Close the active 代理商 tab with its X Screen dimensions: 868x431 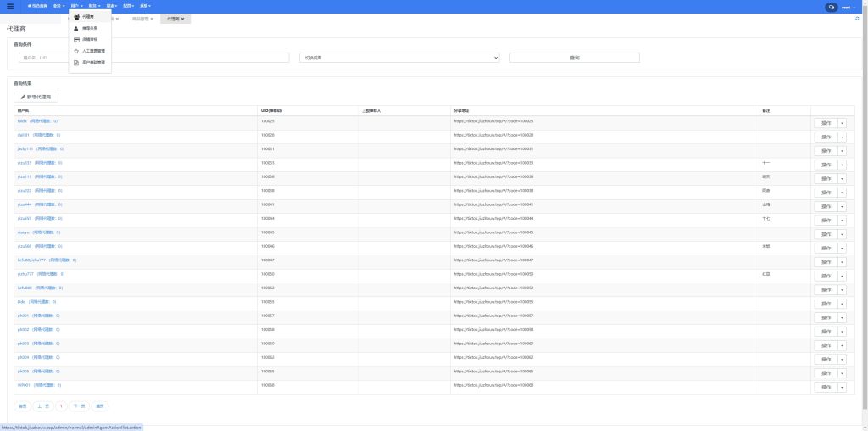(183, 19)
